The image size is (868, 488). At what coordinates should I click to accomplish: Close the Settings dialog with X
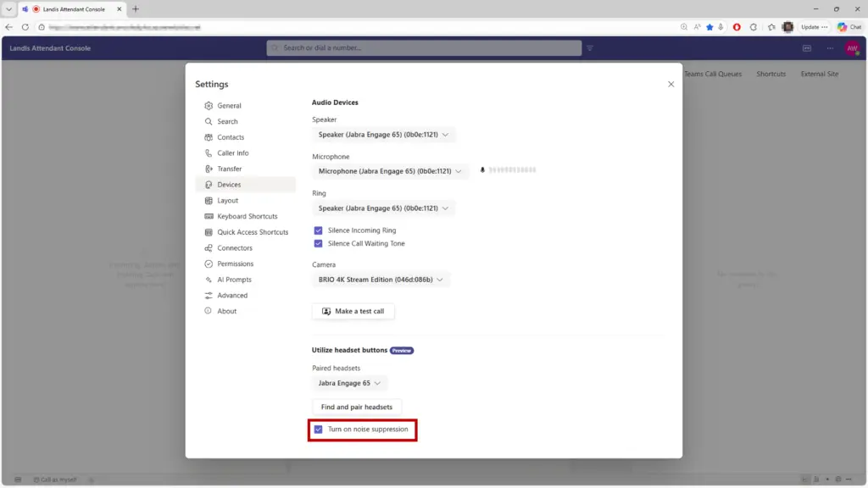point(670,84)
